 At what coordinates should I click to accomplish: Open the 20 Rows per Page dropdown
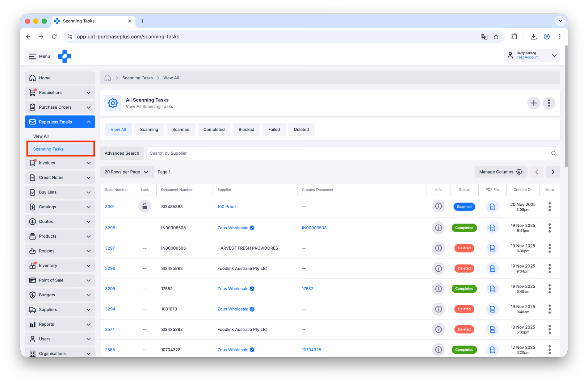pyautogui.click(x=127, y=172)
